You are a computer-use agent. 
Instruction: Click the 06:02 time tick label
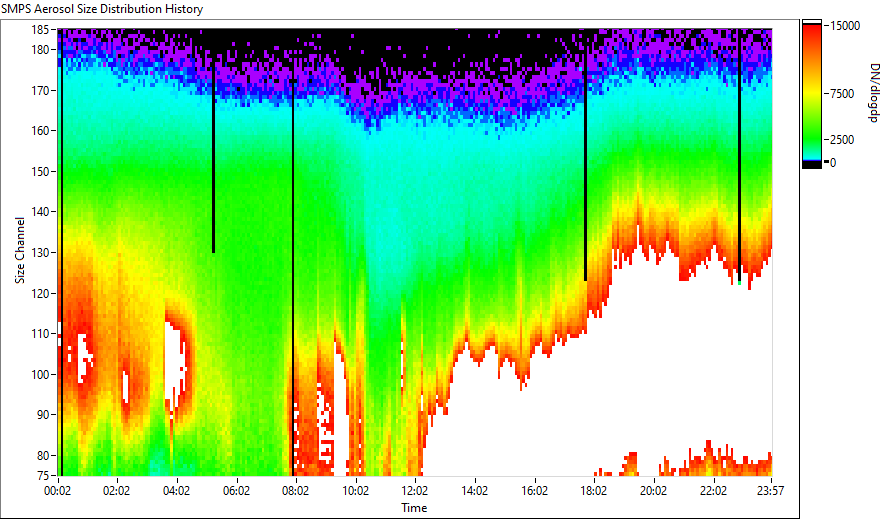click(236, 491)
